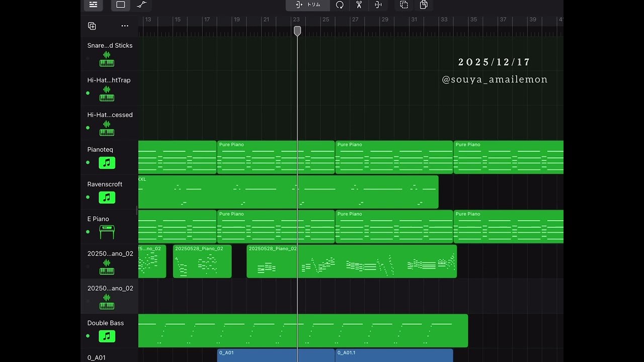The image size is (644, 362).
Task: Select Pure Piano region on Pianoteq at bar 26
Action: click(394, 157)
